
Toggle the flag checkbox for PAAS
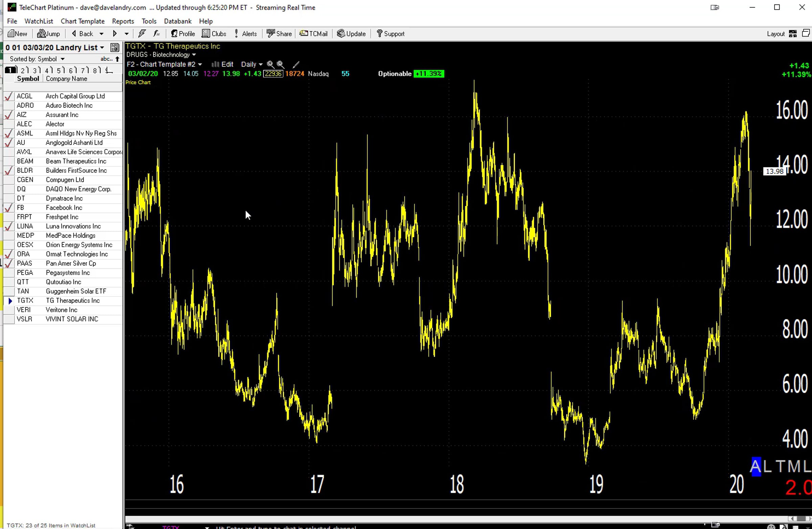9,263
